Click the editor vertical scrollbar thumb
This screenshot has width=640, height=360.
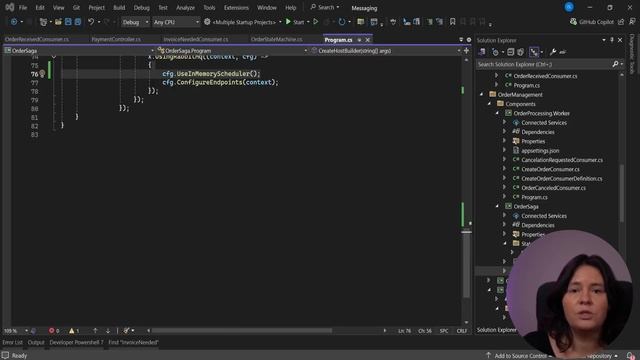tap(467, 265)
